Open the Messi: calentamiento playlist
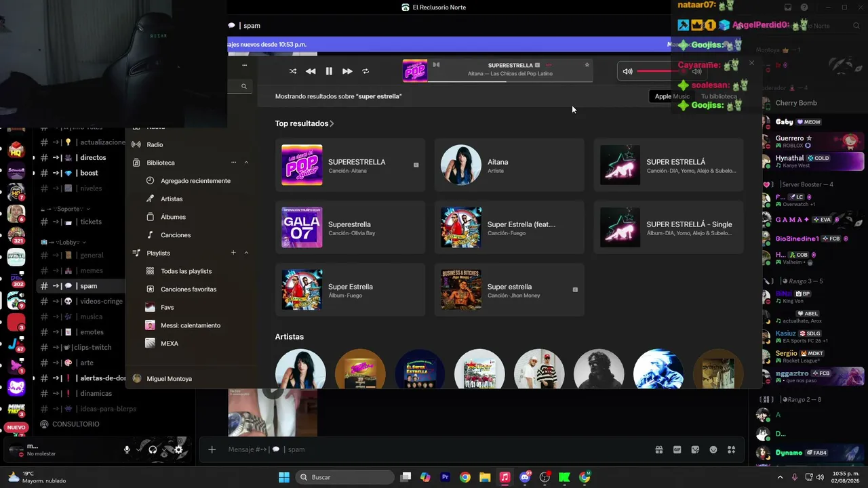Screen dimensions: 868x488 190,325
